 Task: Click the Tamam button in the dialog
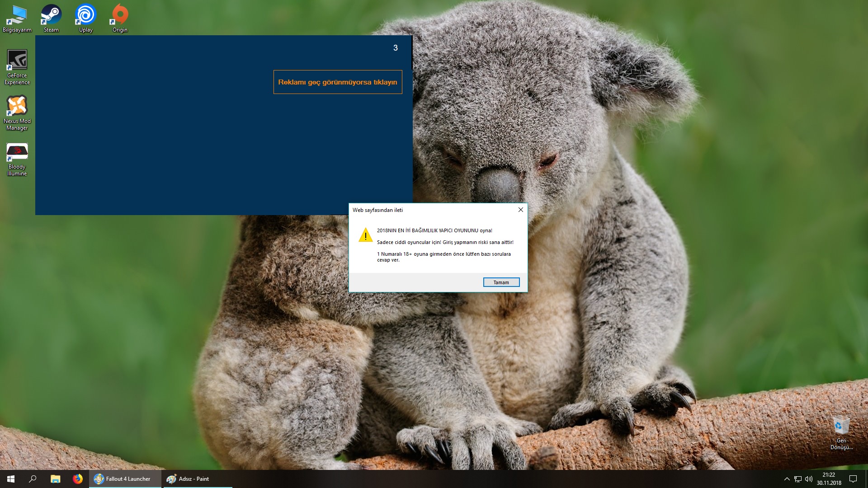click(501, 282)
